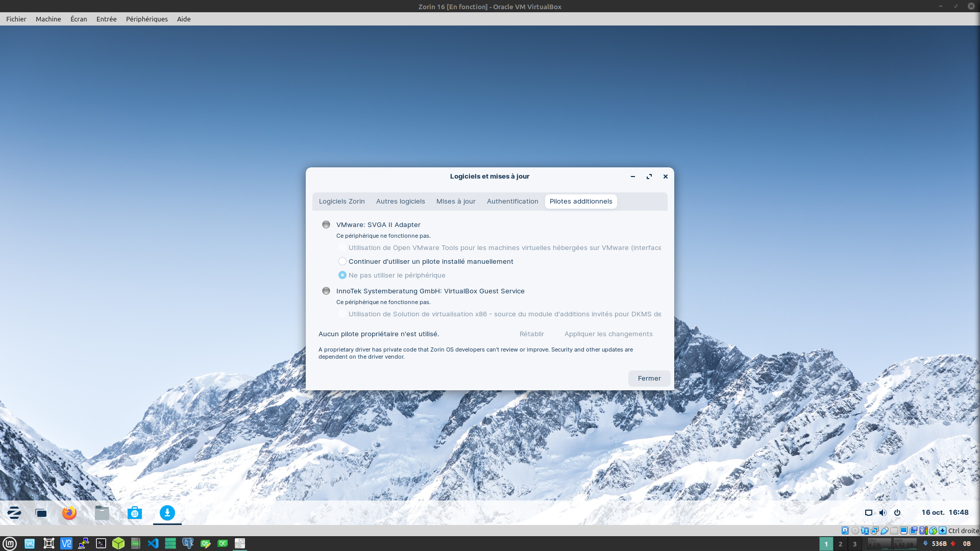Open the Périphériques menu
The image size is (980, 551).
point(146,19)
